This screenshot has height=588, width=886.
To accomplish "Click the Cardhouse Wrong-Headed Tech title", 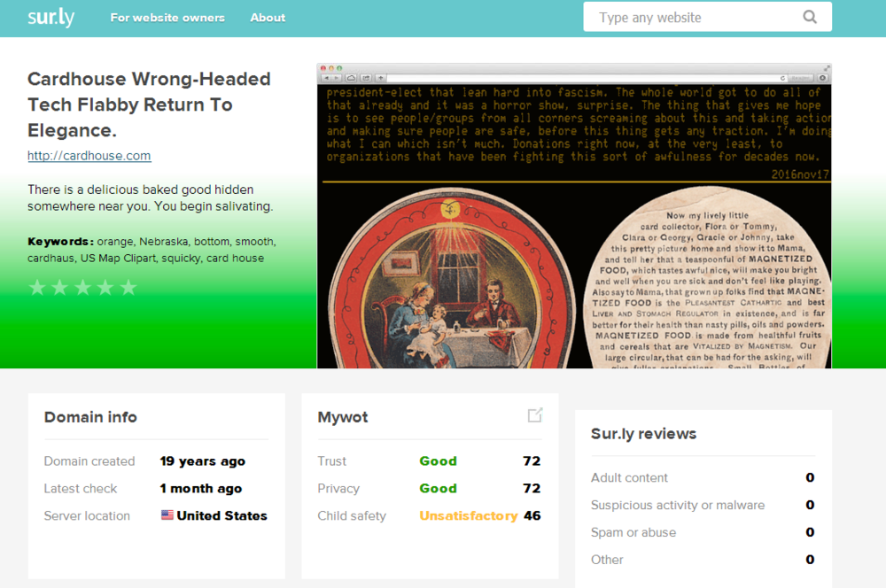I will pos(149,104).
